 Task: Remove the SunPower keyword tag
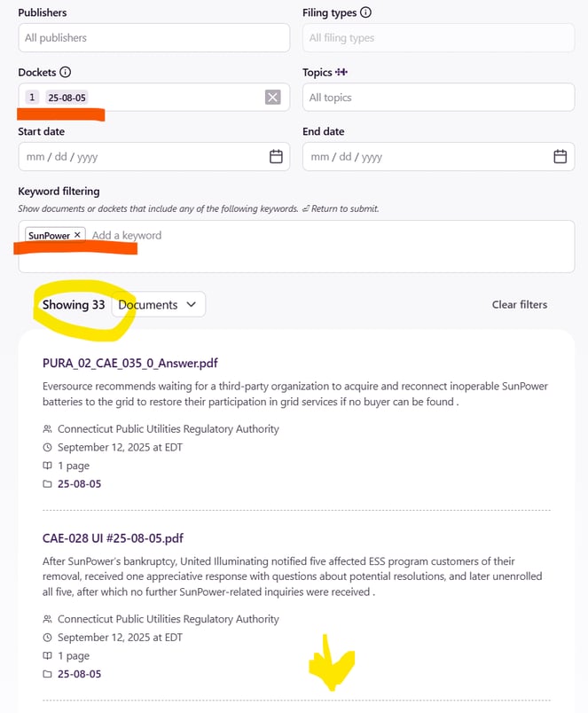(77, 235)
